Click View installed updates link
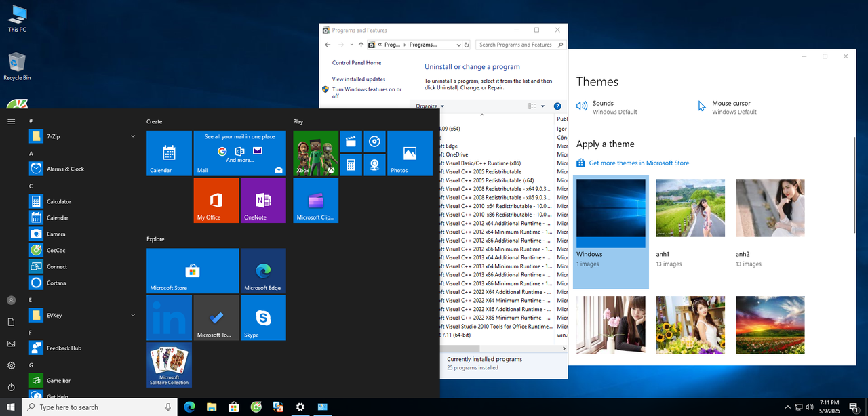 tap(359, 79)
